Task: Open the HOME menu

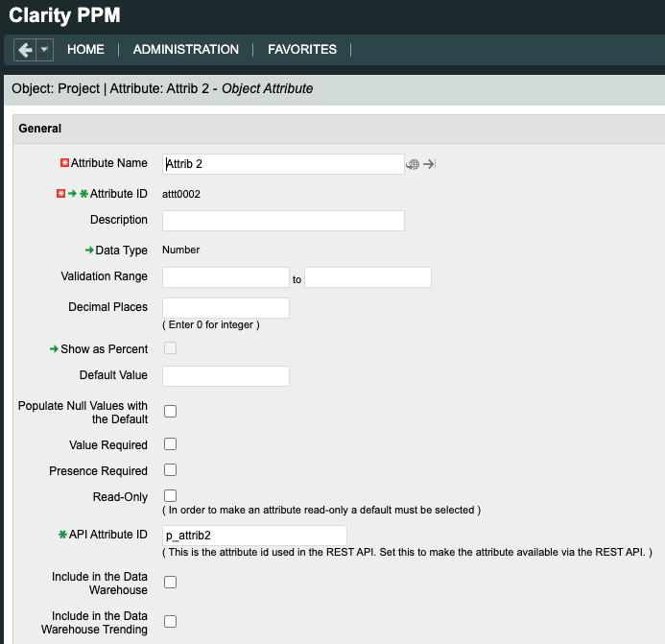Action: (x=85, y=49)
